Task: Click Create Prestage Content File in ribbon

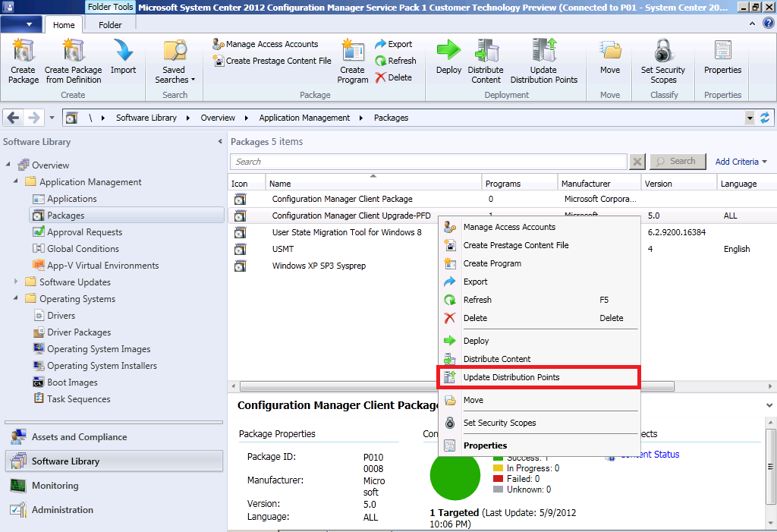Action: (x=272, y=61)
